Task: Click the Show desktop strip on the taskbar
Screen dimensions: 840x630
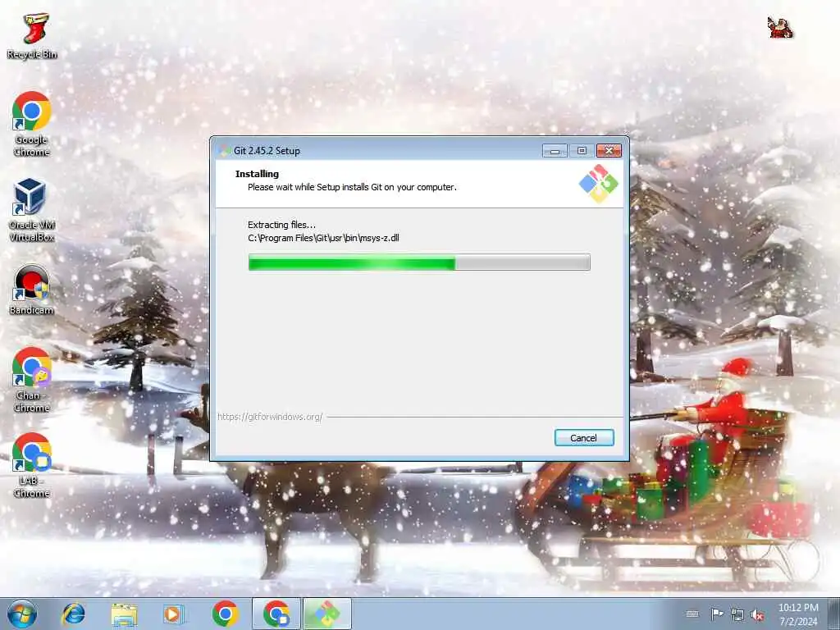Action: (x=833, y=614)
